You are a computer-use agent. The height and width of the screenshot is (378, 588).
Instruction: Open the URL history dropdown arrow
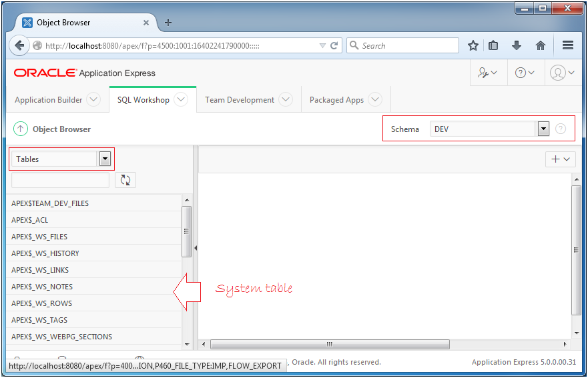(x=322, y=46)
